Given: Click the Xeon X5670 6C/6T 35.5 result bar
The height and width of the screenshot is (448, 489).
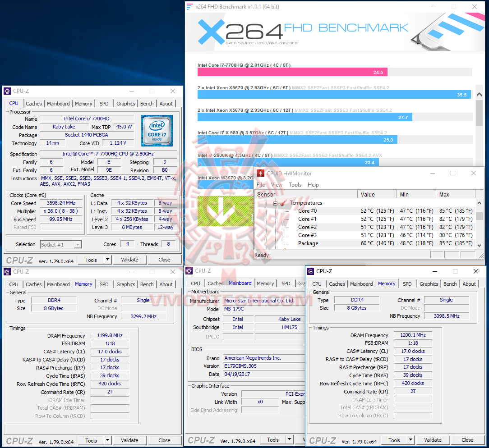Looking at the screenshot, I should pyautogui.click(x=334, y=95).
